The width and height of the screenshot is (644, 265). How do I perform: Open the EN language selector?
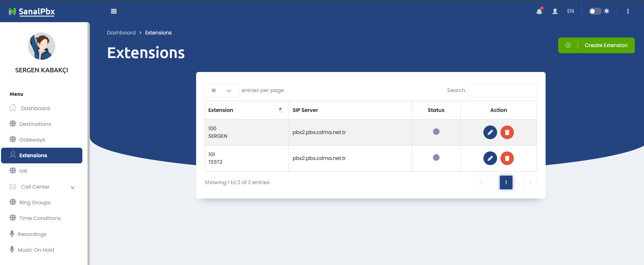[x=570, y=11]
